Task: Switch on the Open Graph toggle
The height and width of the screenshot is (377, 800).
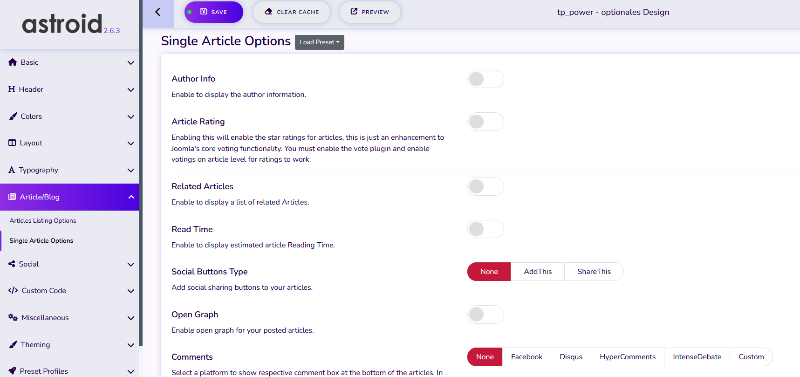Action: pyautogui.click(x=485, y=314)
